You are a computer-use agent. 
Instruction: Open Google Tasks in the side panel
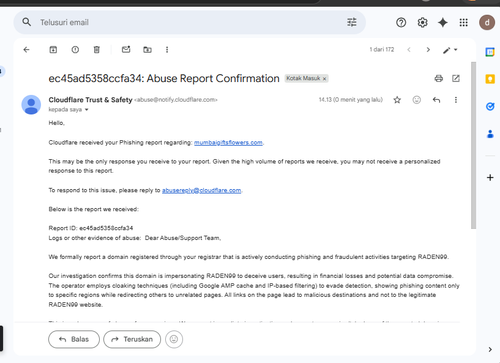490,107
